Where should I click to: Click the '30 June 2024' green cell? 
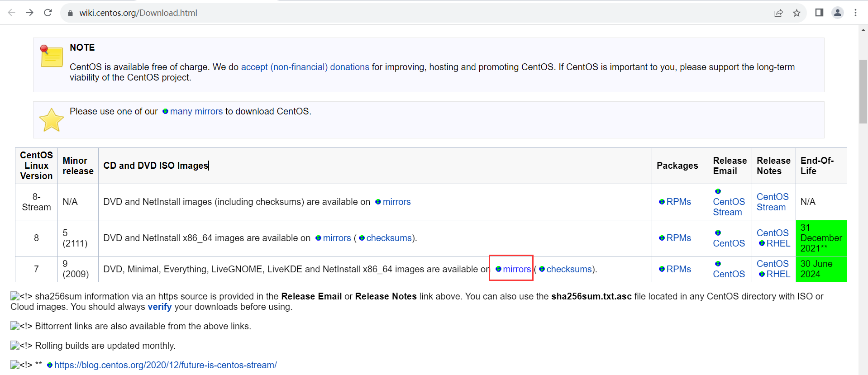(821, 269)
